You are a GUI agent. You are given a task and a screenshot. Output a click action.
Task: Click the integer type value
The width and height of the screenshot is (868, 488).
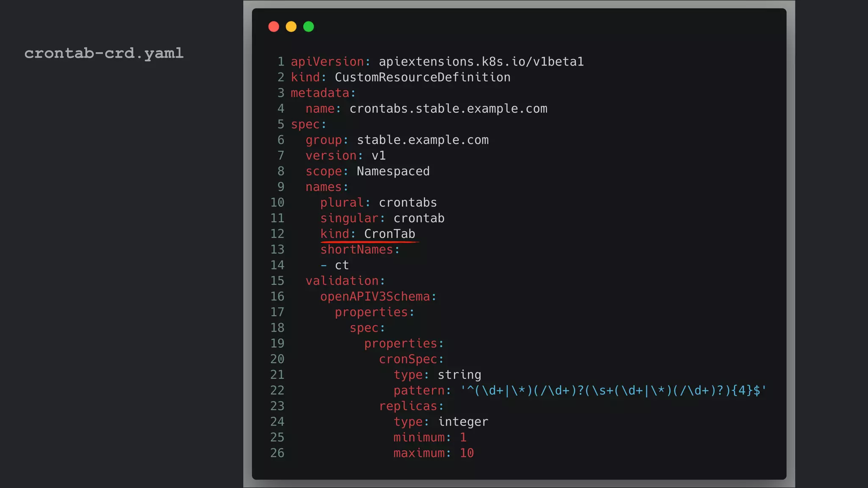[x=463, y=422]
